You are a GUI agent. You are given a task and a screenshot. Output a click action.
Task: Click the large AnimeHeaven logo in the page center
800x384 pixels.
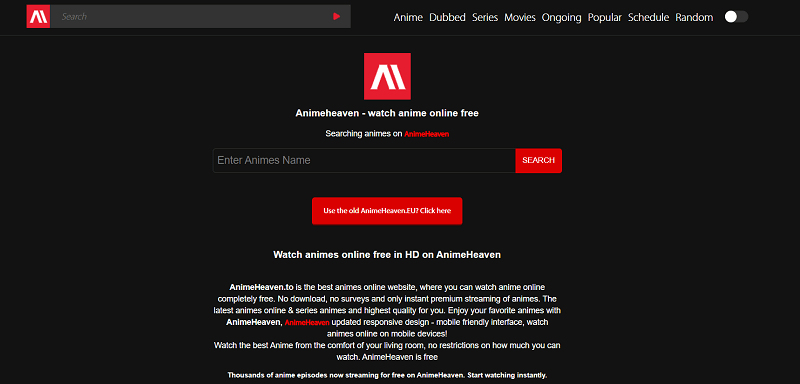click(387, 76)
